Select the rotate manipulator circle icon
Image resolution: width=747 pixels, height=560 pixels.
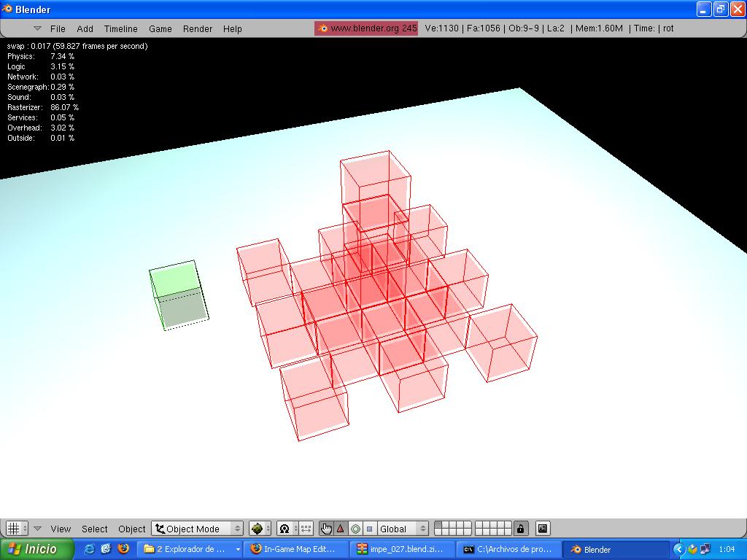click(355, 529)
